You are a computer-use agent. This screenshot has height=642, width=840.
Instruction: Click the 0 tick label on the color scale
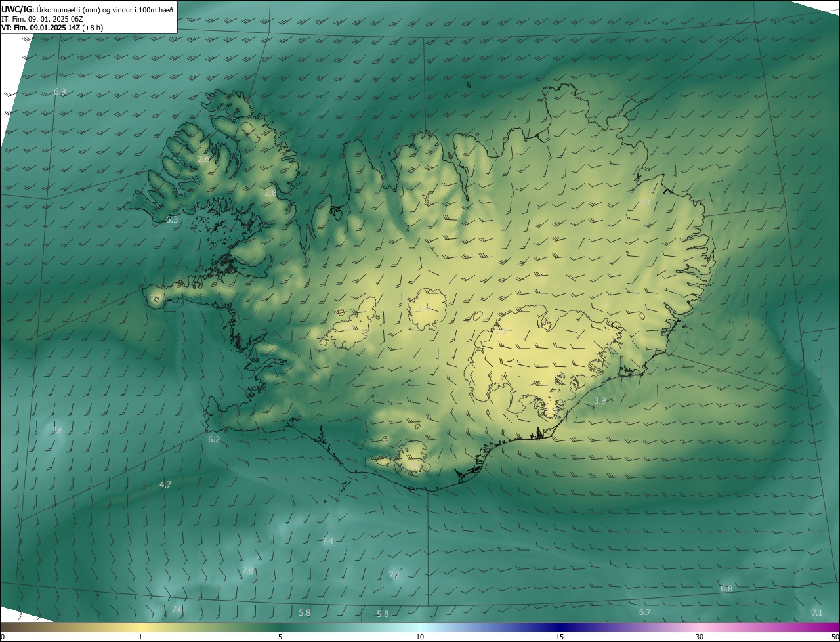pyautogui.click(x=3, y=637)
